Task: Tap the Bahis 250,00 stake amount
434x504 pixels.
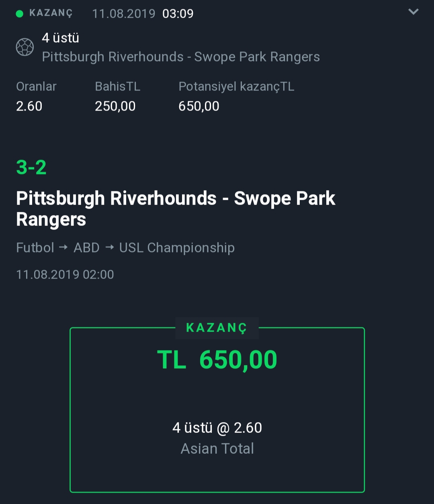Action: pos(115,106)
